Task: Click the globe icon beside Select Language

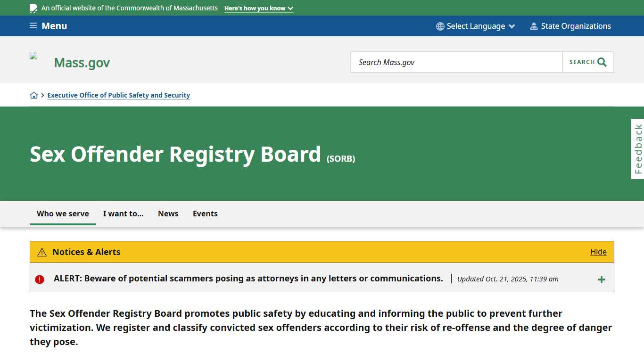Action: 440,26
